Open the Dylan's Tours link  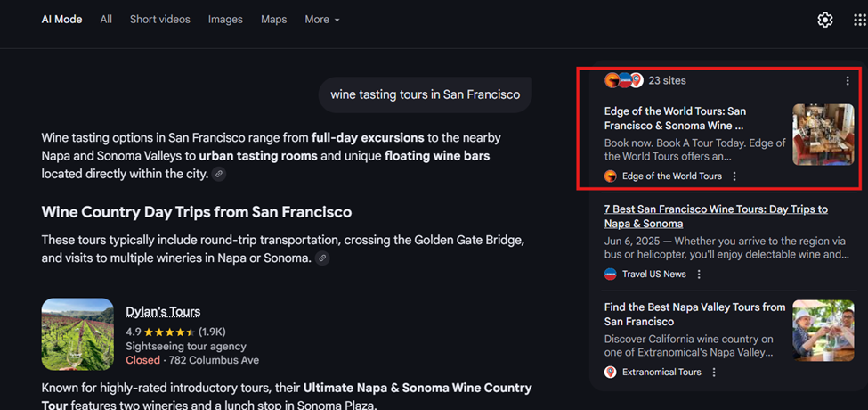[163, 312]
